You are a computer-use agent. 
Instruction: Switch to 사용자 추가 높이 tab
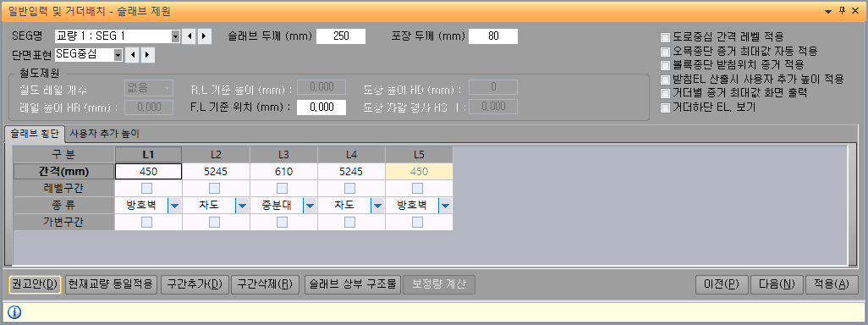point(104,134)
